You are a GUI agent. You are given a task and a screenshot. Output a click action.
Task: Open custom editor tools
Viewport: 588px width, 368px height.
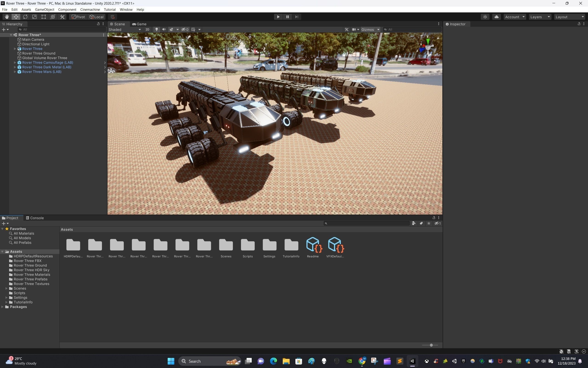[x=62, y=17]
